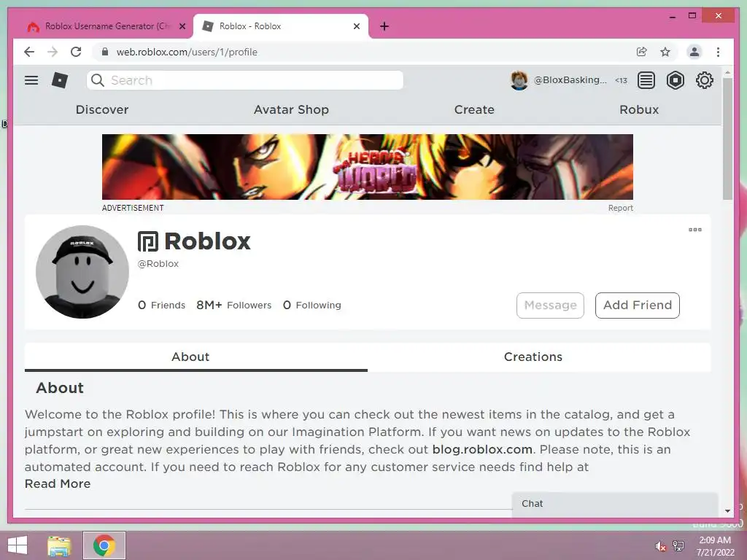Switch to the About tab

pos(196,357)
